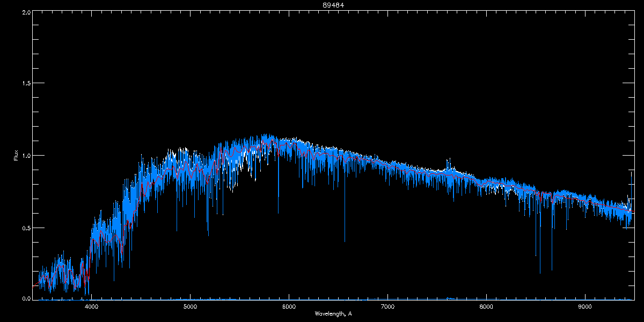The image size is (644, 322).
Task: Click the 7000 wavelength tick label
Action: click(387, 306)
